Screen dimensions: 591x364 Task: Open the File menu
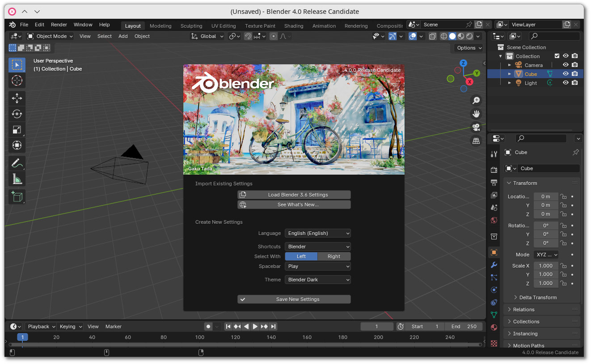24,25
